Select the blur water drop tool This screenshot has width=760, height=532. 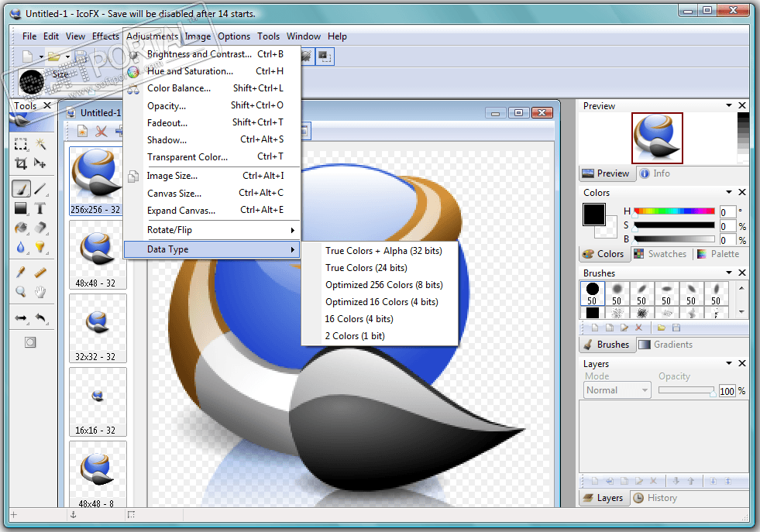21,248
